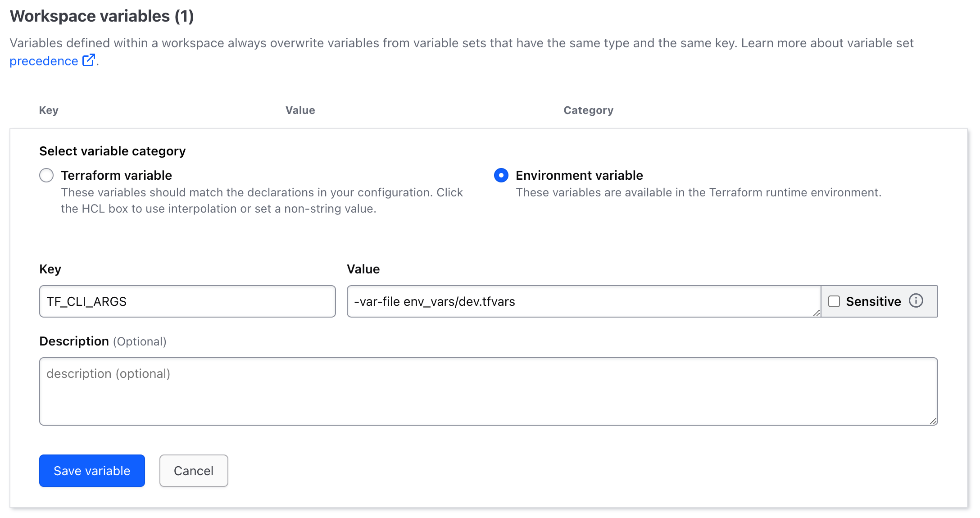Click the Environment variable label text
The height and width of the screenshot is (518, 980).
click(579, 175)
